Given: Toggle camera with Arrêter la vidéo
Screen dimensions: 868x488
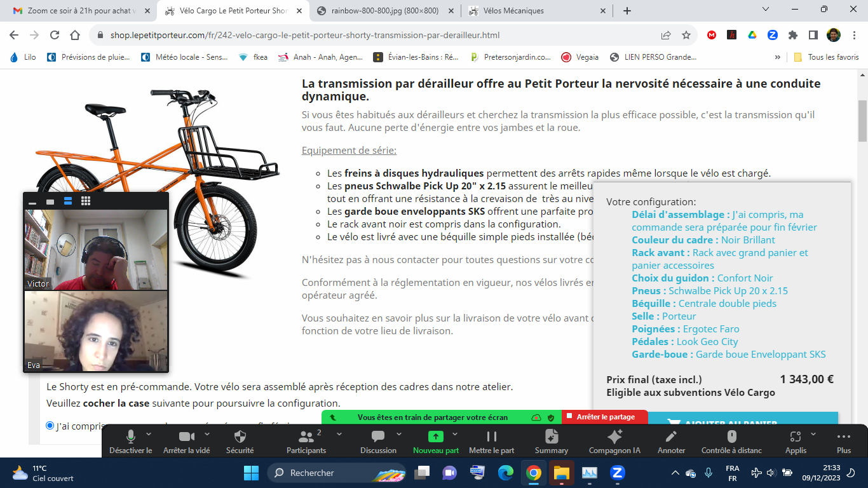Looking at the screenshot, I should point(186,437).
